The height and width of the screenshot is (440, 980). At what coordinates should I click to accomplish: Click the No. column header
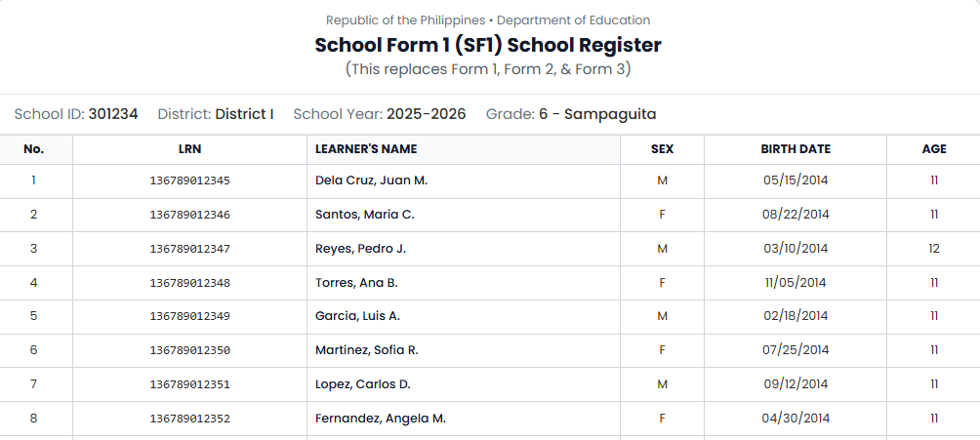pyautogui.click(x=34, y=149)
